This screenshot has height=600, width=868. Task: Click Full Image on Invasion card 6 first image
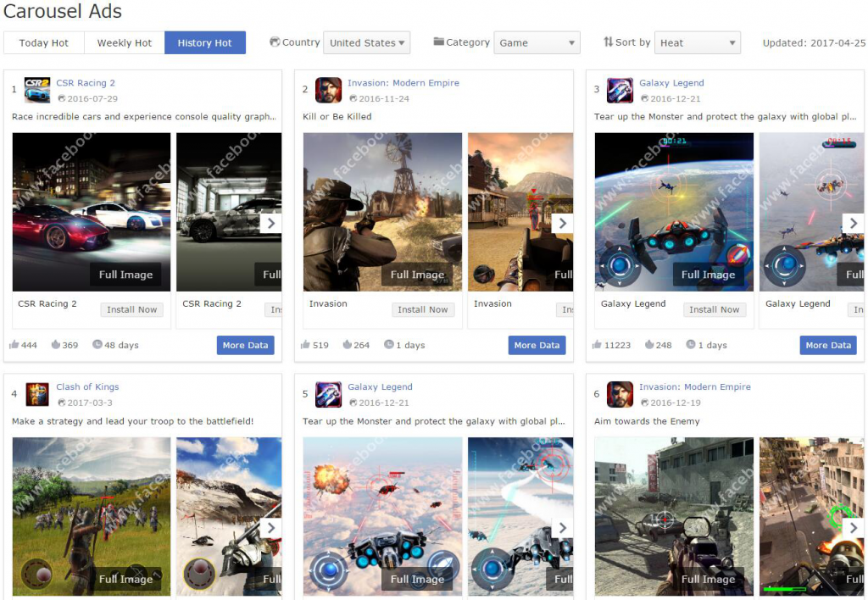coord(708,579)
